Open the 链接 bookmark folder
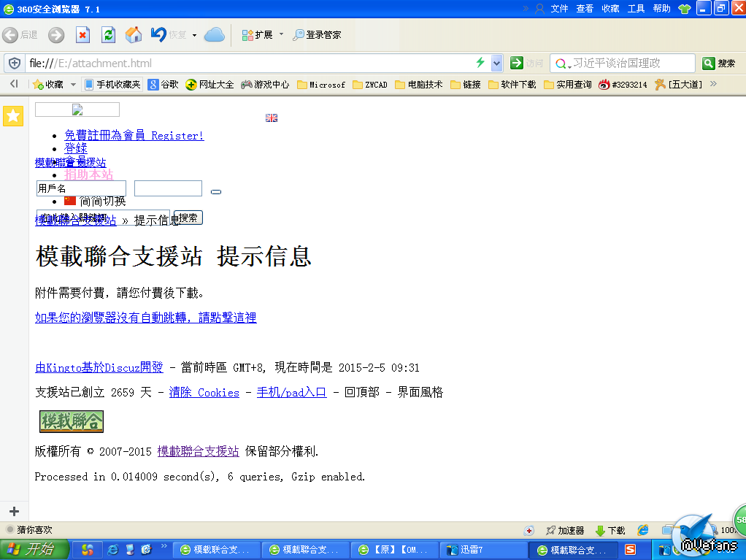 click(466, 85)
